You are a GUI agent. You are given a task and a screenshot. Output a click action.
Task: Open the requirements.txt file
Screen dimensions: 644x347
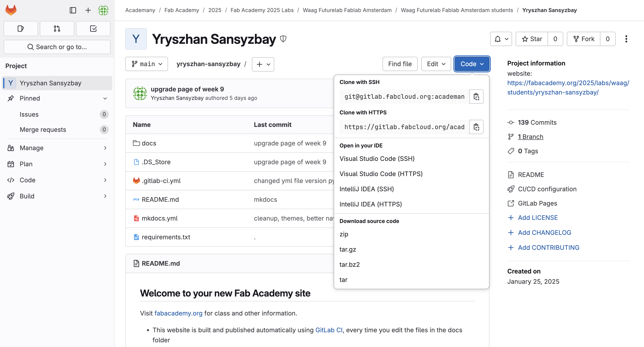166,237
